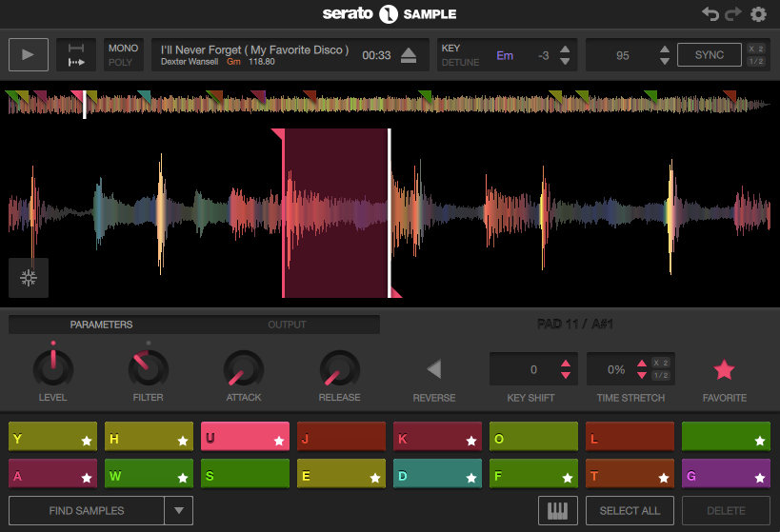
Task: Toggle REVERSE playback arrow
Action: pyautogui.click(x=434, y=369)
